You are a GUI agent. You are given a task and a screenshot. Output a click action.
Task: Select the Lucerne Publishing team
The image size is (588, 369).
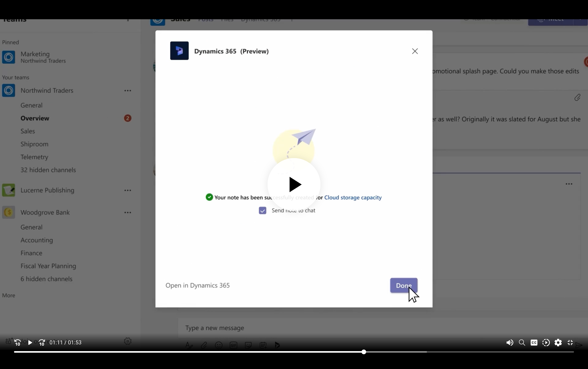pyautogui.click(x=47, y=190)
